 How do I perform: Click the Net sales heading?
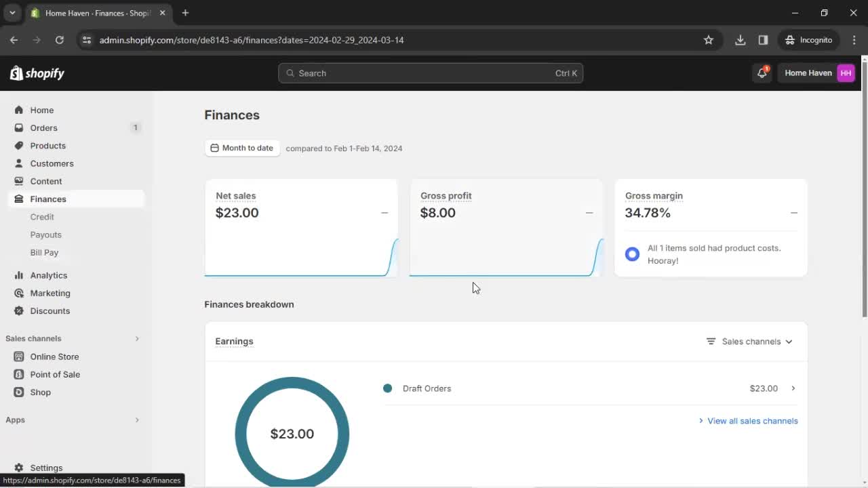click(235, 196)
